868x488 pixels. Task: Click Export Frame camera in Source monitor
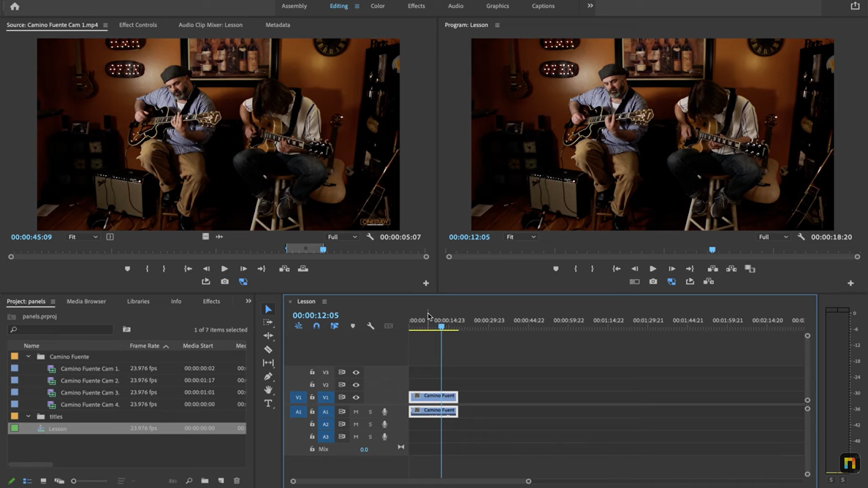point(225,281)
